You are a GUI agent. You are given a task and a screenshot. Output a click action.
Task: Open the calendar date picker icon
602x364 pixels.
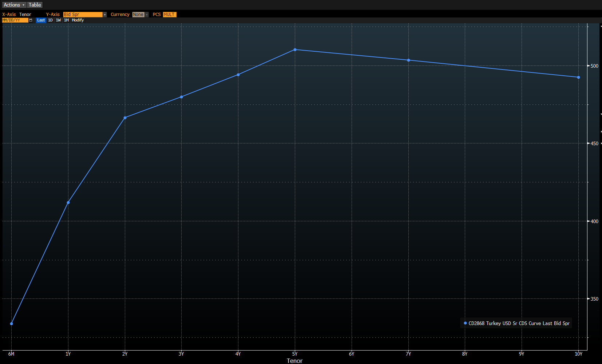[31, 20]
